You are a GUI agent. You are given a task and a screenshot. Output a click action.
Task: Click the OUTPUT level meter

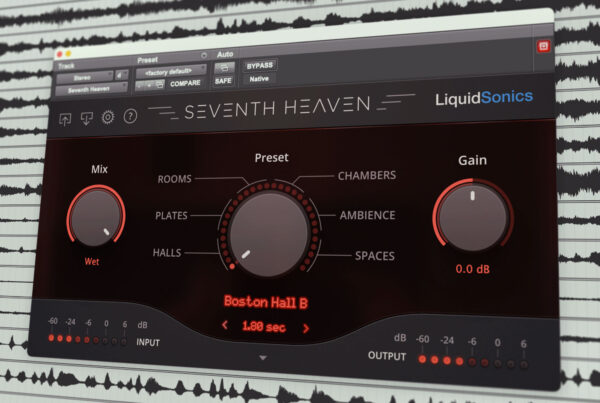473,361
